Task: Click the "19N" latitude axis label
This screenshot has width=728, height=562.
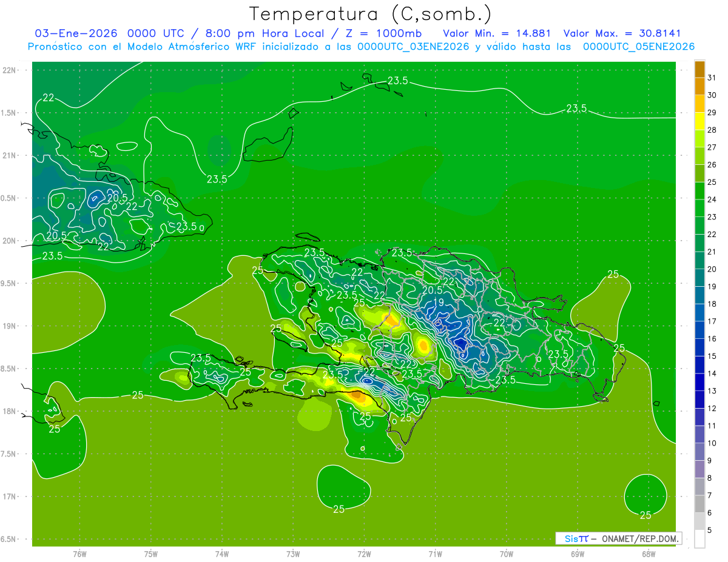Action: [9, 326]
